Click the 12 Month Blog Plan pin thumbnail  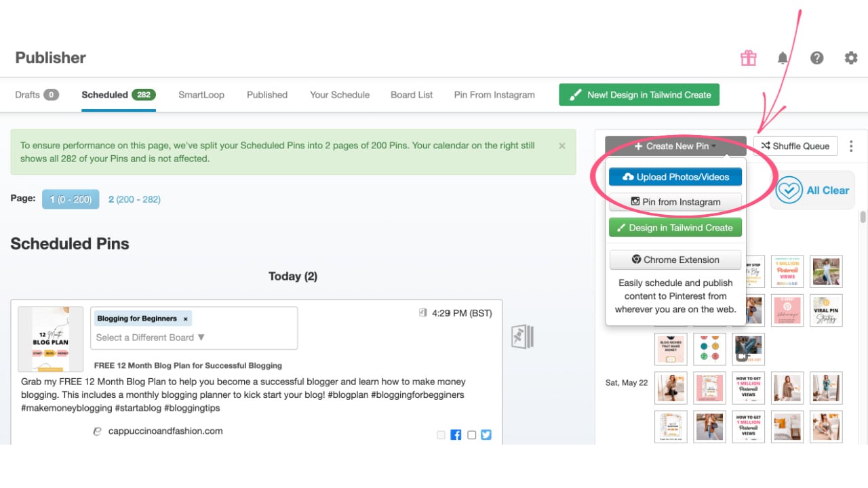51,339
